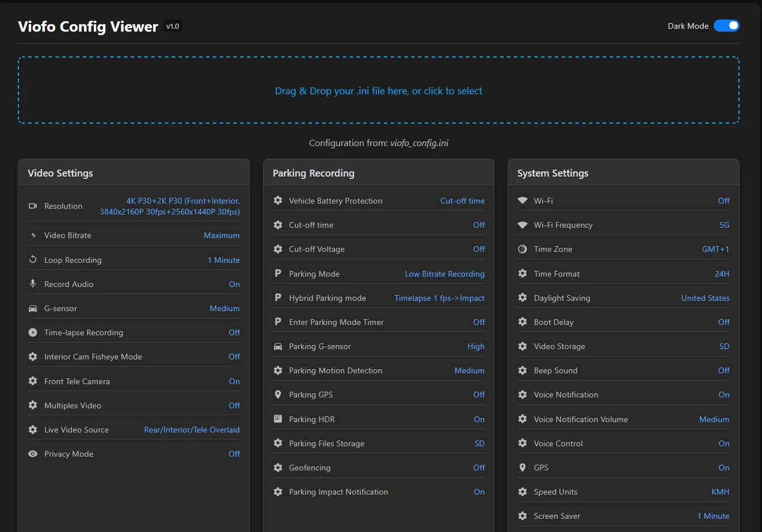Click the P icon for Hybrid Parking mode
Viewport: 762px width, 532px height.
(x=278, y=297)
